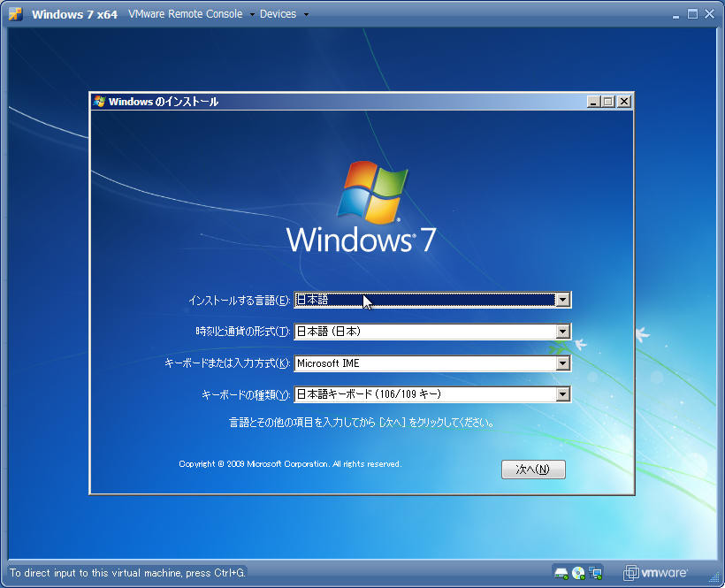Screen dimensions: 725x588
Task: Click the Windows 7 x64 title text
Action: tap(74, 14)
